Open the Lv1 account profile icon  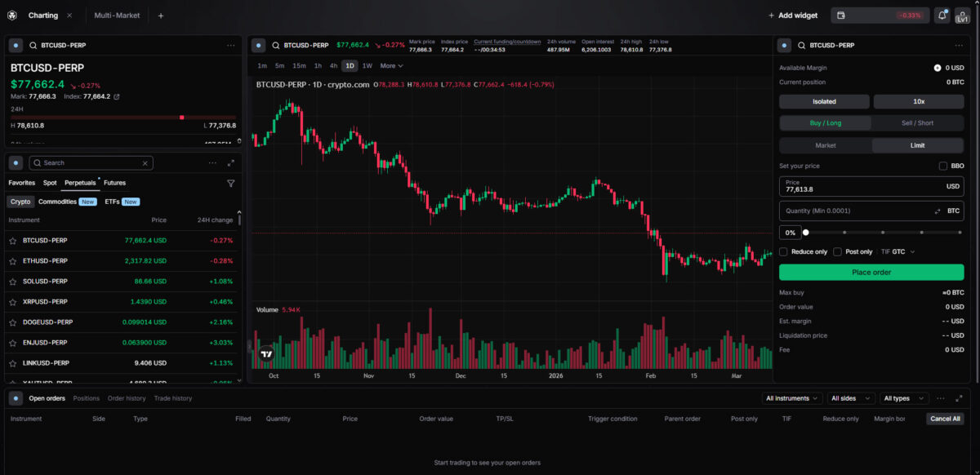point(961,15)
